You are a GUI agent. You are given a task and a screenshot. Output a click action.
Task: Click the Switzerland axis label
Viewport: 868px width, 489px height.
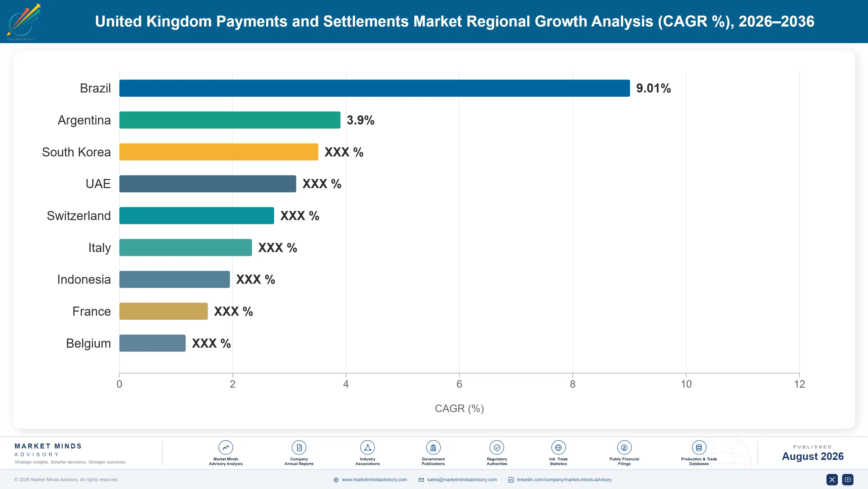click(x=79, y=215)
